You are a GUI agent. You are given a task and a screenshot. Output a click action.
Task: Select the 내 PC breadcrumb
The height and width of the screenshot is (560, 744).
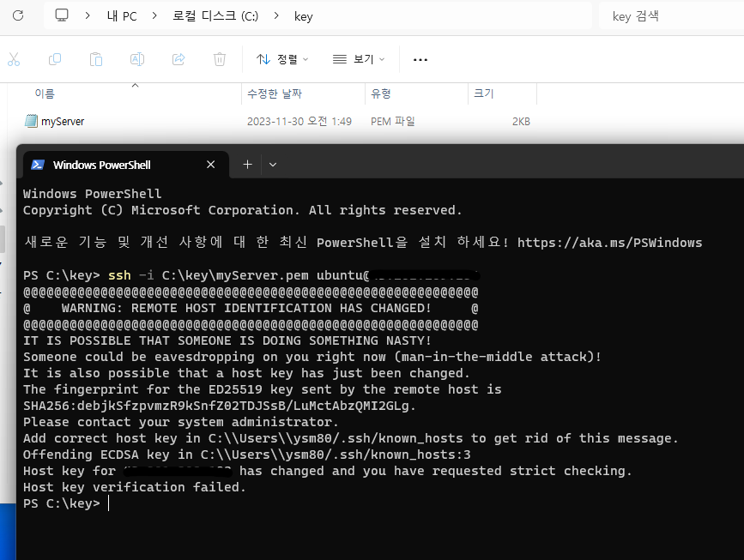122,16
